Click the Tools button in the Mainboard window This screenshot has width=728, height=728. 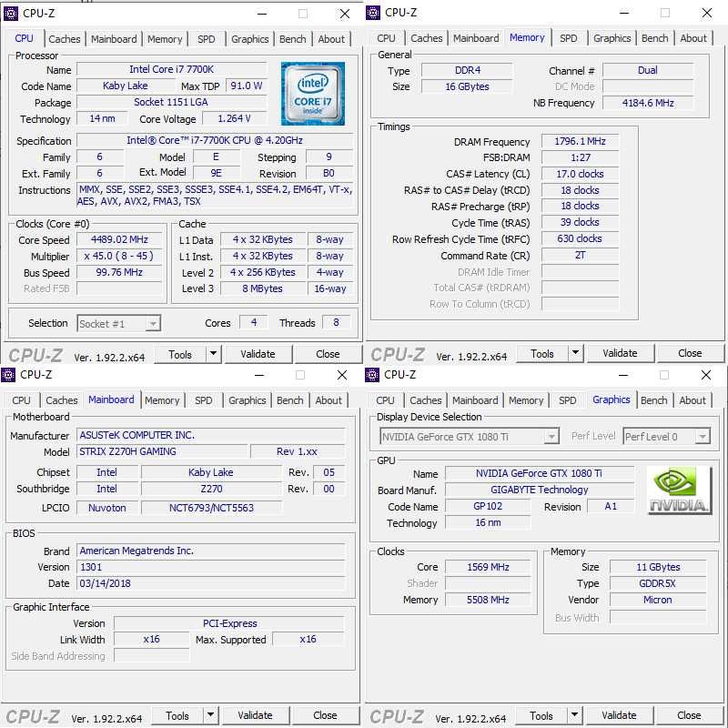tap(177, 715)
